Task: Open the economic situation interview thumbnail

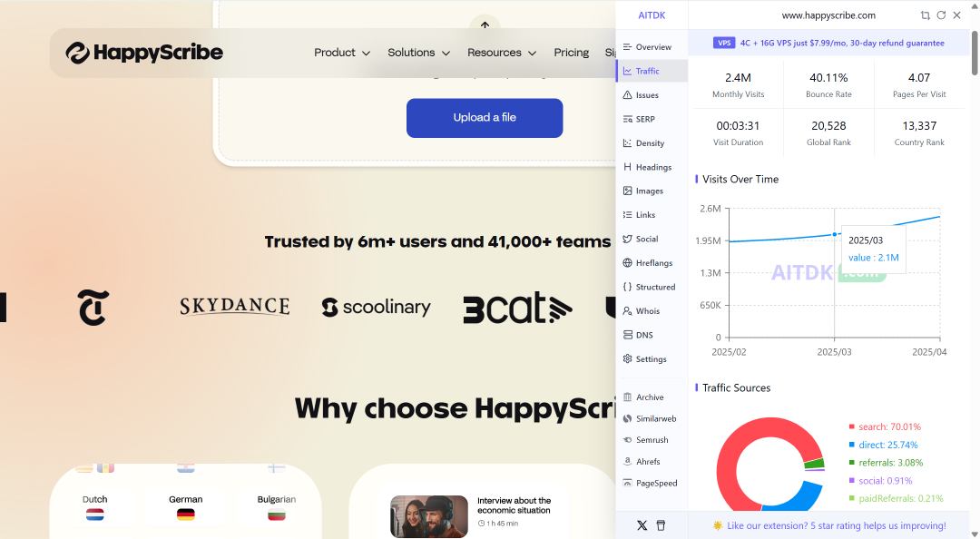Action: pos(428,516)
